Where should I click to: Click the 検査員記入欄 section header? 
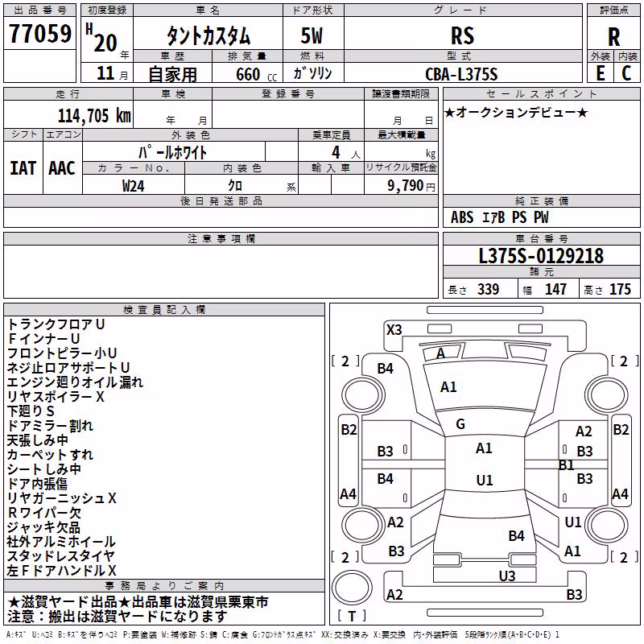[164, 310]
